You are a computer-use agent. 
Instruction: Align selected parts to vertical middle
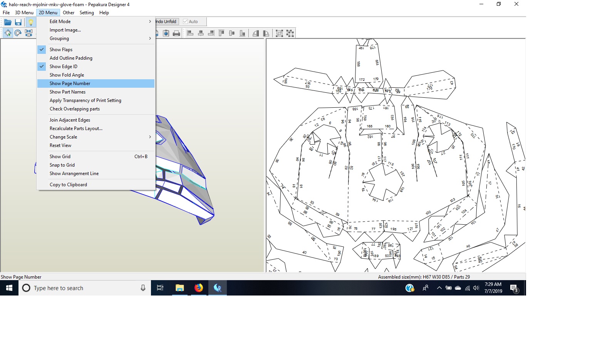tap(232, 33)
